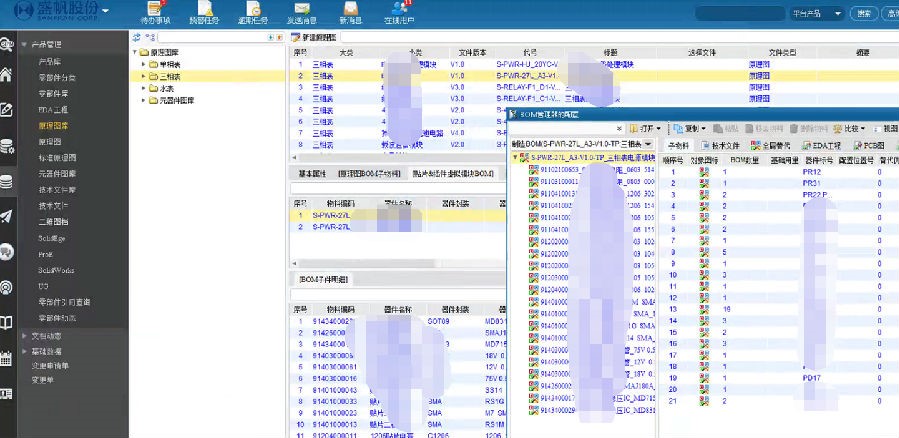Click the top search input field
The width and height of the screenshot is (899, 438).
(745, 14)
